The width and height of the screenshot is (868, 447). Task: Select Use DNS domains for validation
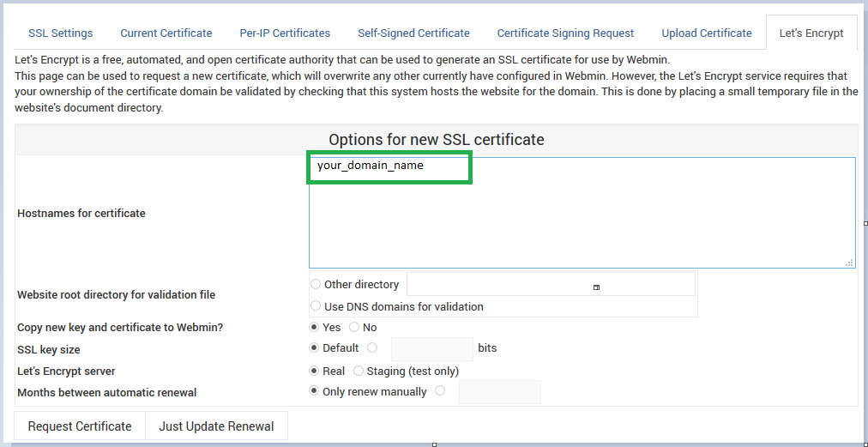click(316, 305)
